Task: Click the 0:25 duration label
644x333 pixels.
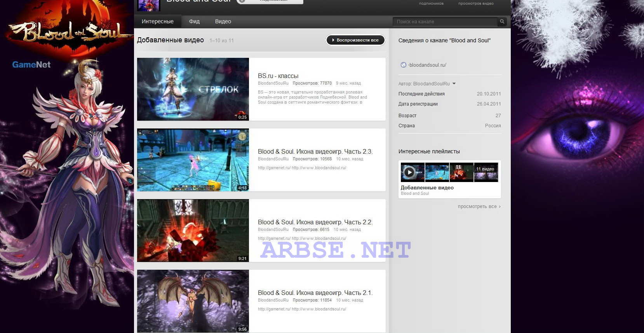Action: (x=242, y=117)
